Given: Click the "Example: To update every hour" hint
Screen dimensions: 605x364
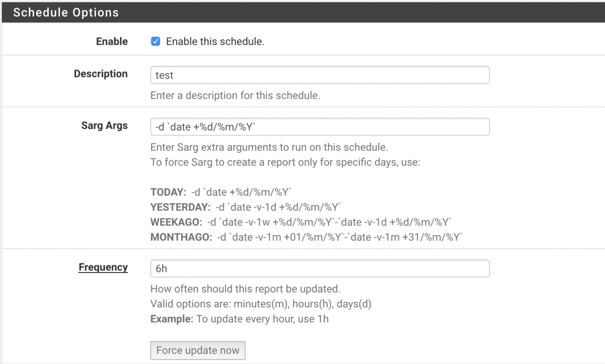Looking at the screenshot, I should 239,319.
